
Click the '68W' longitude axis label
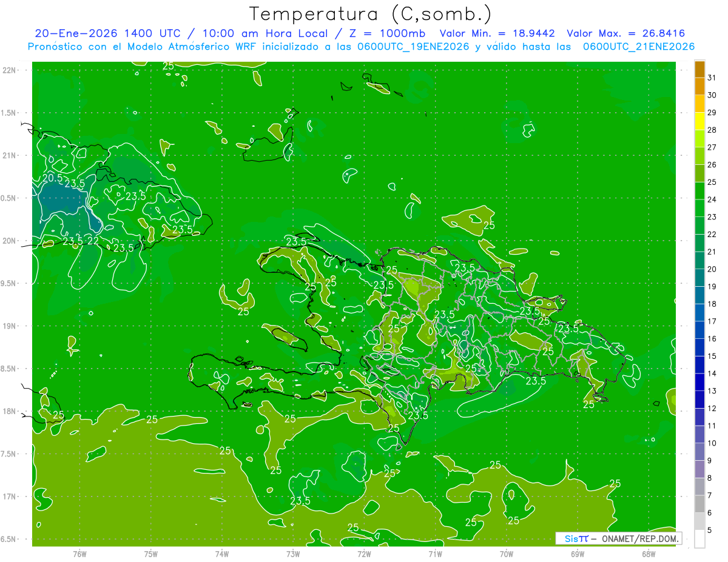[x=649, y=554]
